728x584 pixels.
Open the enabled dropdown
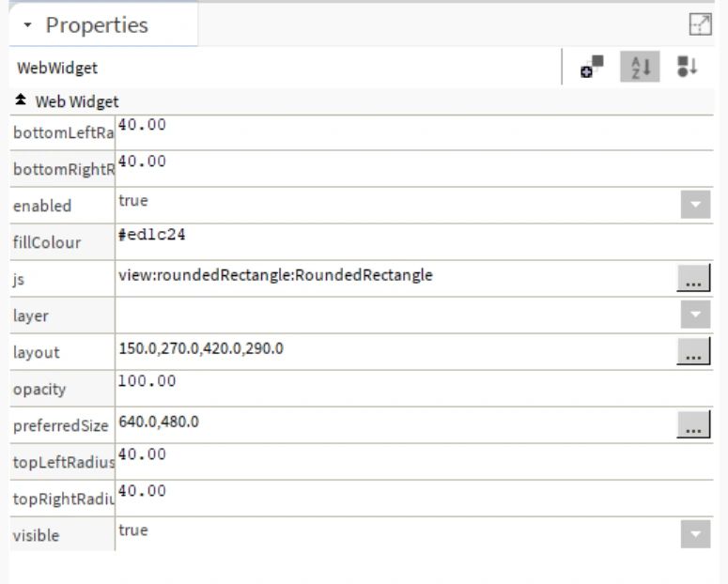pos(695,205)
